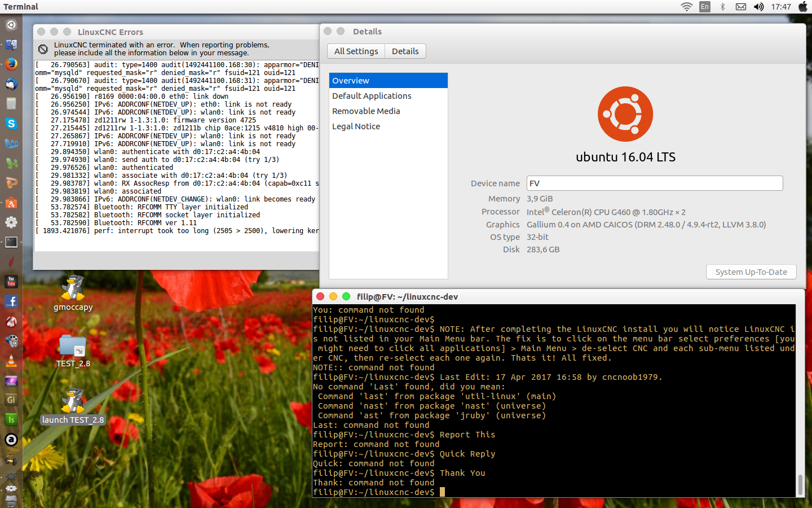
Task: Open the headphones audio app dock icon
Action: click(11, 459)
